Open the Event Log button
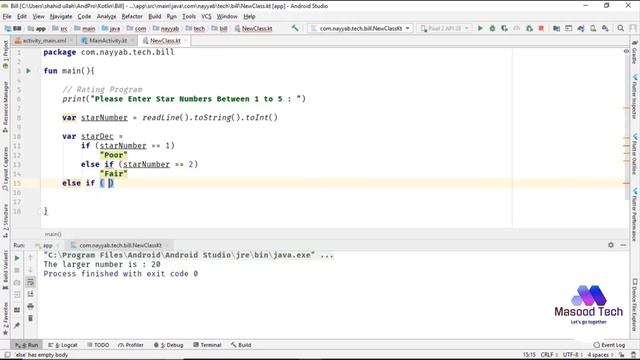The width and height of the screenshot is (640, 360). 609,345
